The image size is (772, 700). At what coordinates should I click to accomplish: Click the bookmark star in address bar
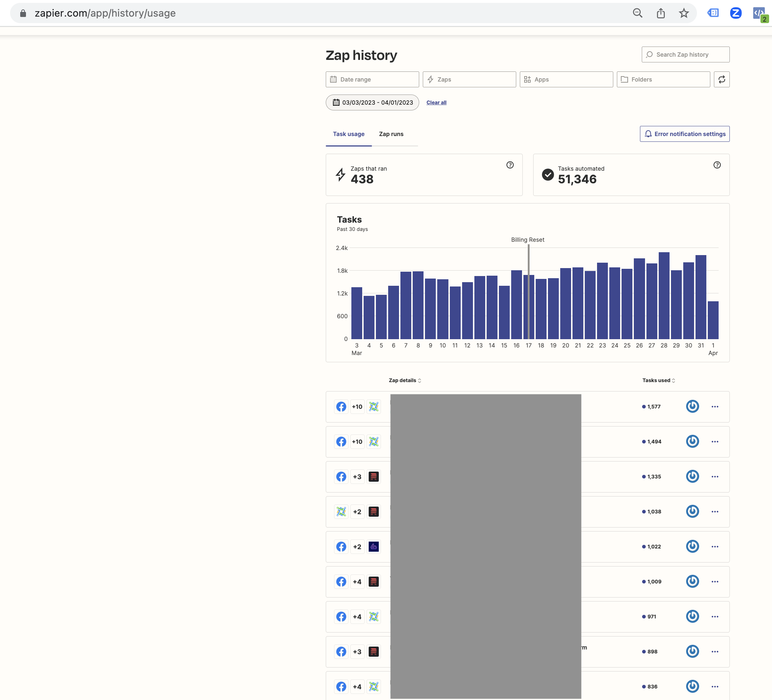[x=684, y=13]
